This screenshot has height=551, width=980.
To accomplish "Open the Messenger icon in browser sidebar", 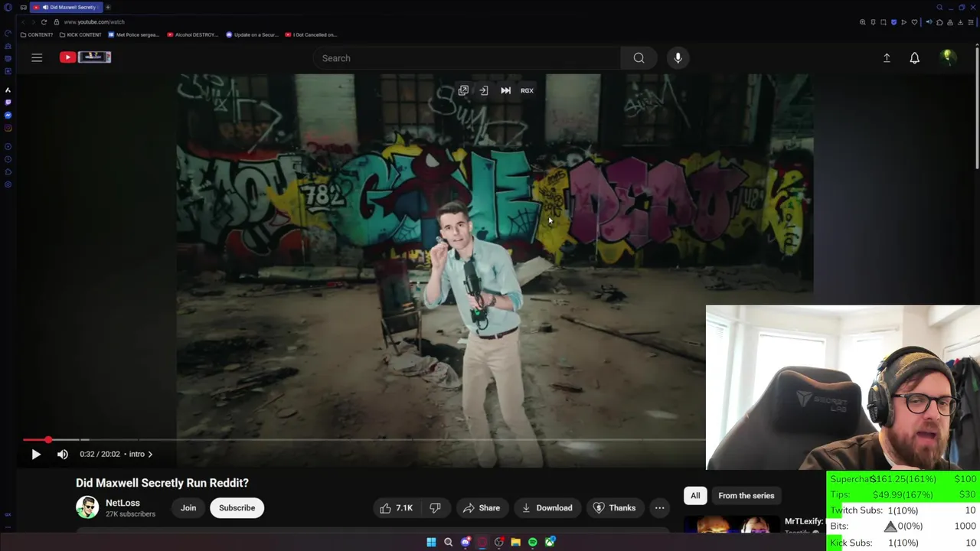I will (x=8, y=115).
